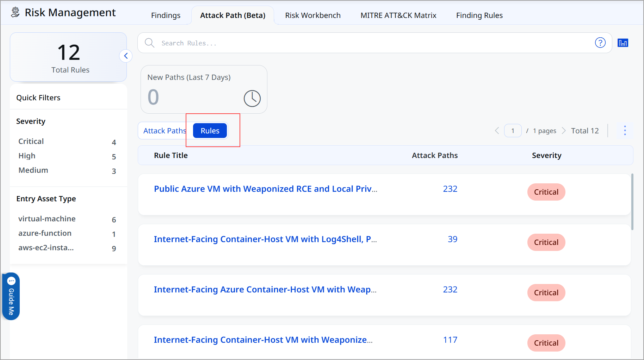Open the blue chart dashboard icon

click(x=623, y=43)
